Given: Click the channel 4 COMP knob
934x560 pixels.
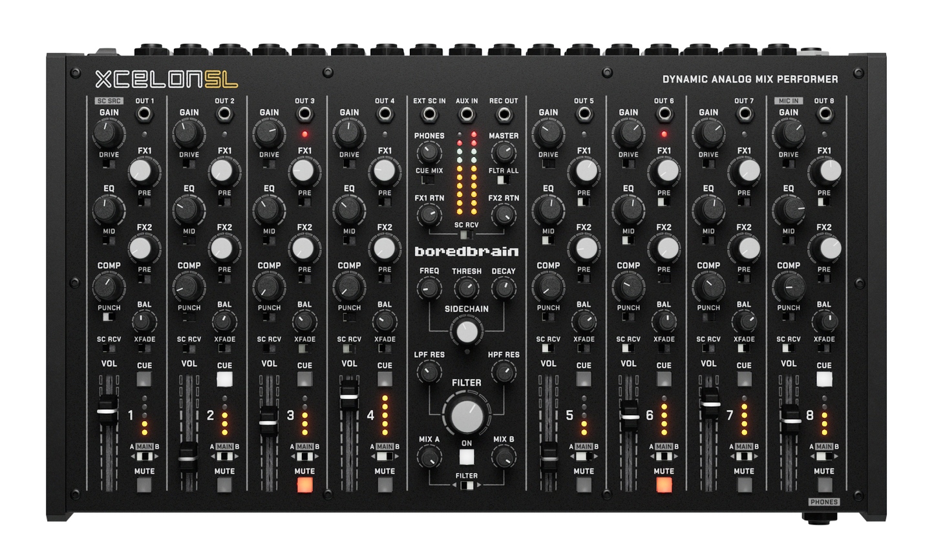Looking at the screenshot, I should [348, 286].
